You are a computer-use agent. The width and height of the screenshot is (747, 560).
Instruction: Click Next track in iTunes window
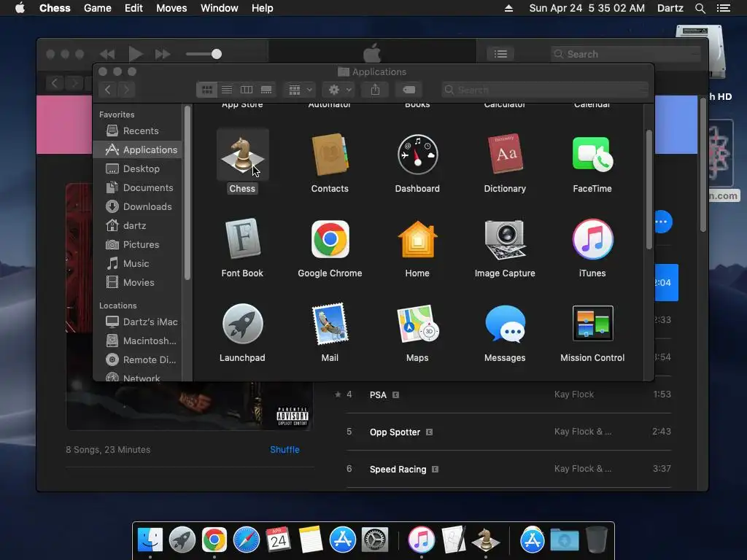coord(163,54)
